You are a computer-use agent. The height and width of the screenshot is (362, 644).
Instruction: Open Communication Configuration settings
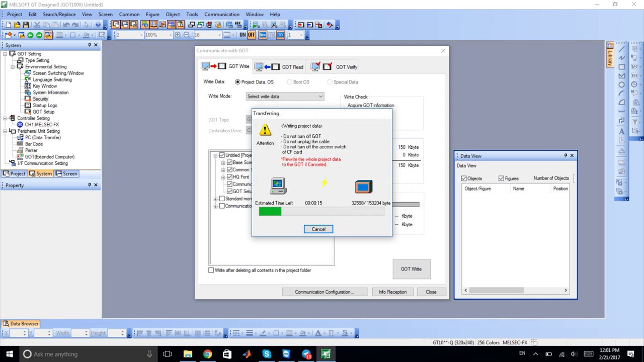(324, 292)
